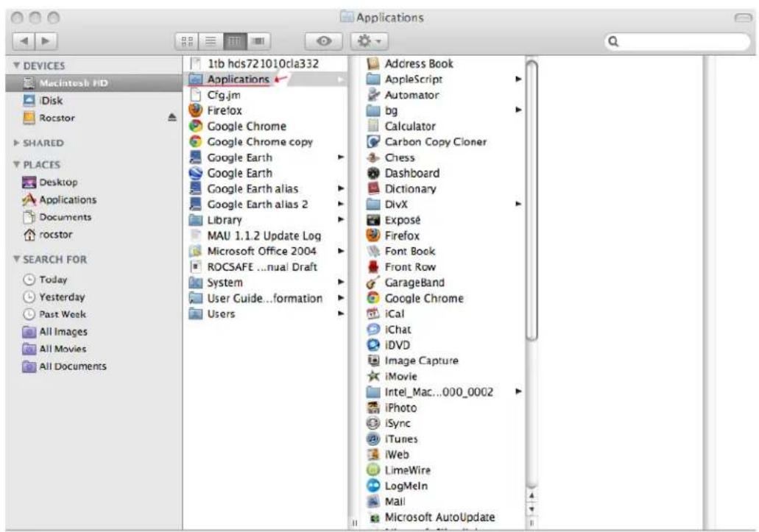
Task: Click the toolbar hide pill button
Action: 743,18
